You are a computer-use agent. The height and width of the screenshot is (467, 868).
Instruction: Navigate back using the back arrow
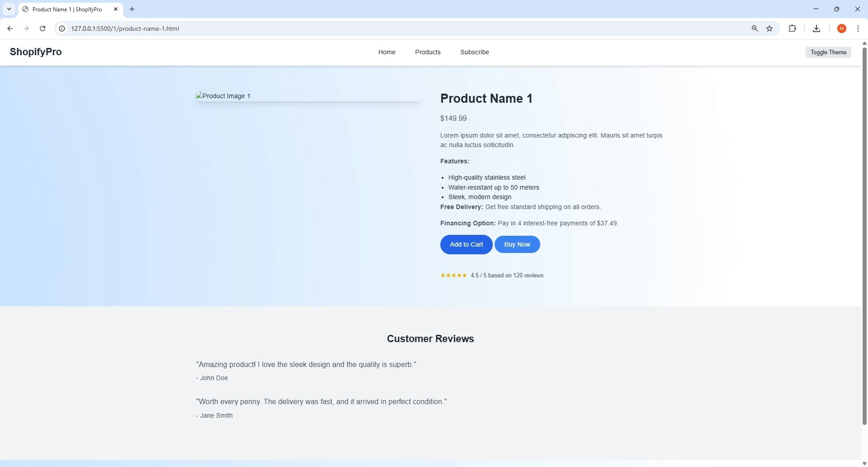(10, 28)
